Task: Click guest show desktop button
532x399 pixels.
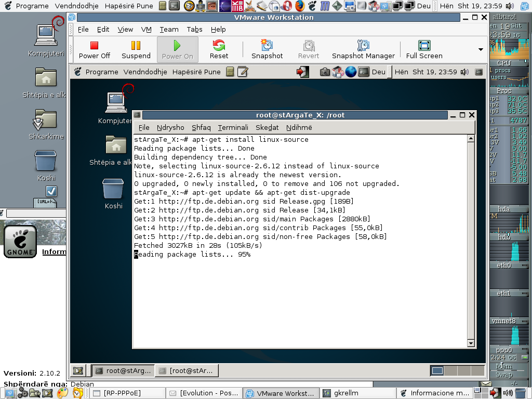Action: [x=78, y=370]
